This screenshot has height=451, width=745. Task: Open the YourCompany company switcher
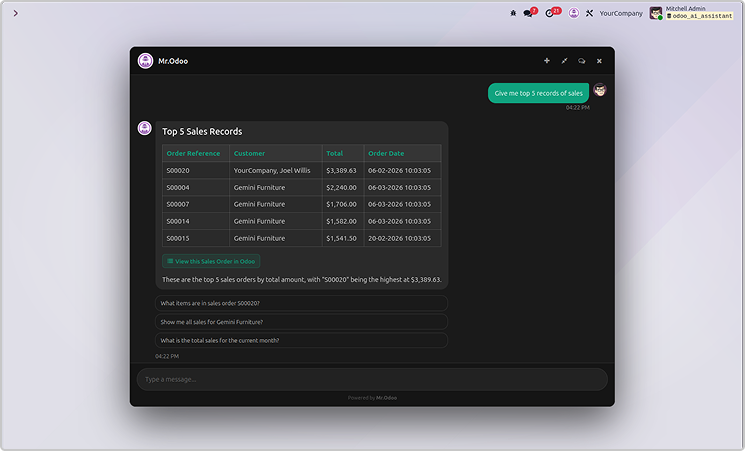point(621,13)
